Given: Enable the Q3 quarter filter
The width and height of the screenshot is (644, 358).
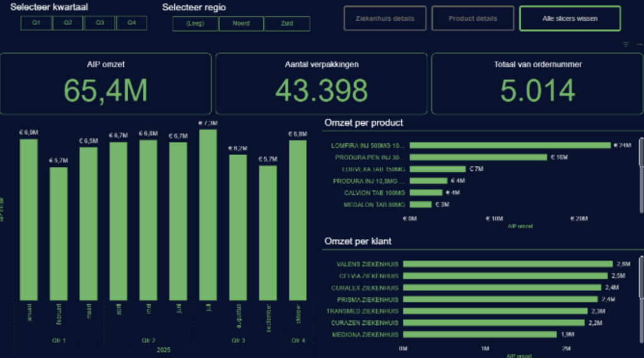Looking at the screenshot, I should pos(99,23).
